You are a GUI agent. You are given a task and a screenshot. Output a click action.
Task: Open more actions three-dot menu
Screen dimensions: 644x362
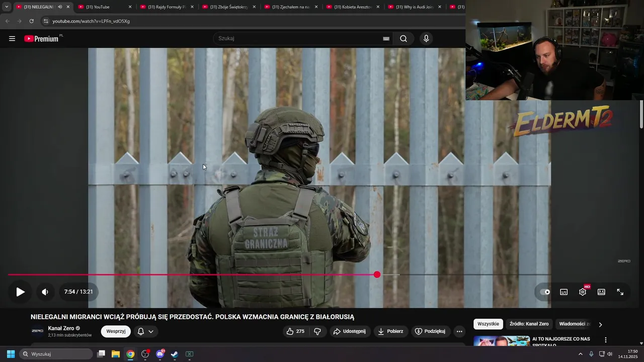coord(459,331)
